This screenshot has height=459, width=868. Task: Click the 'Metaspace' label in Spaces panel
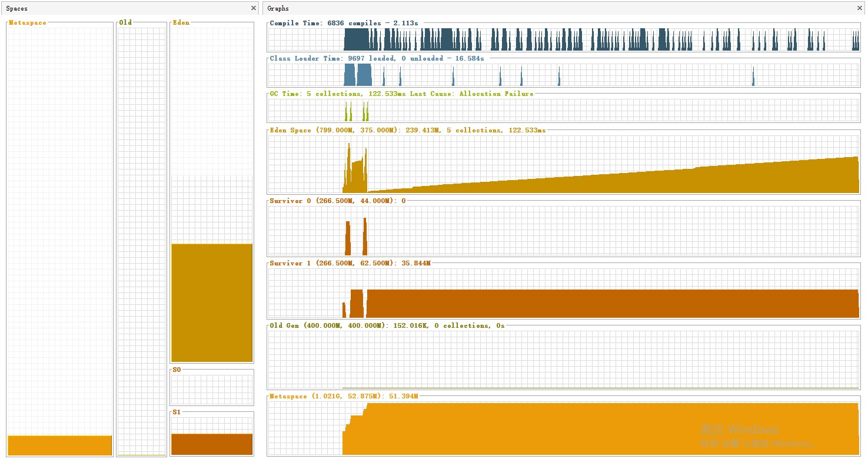click(x=27, y=22)
